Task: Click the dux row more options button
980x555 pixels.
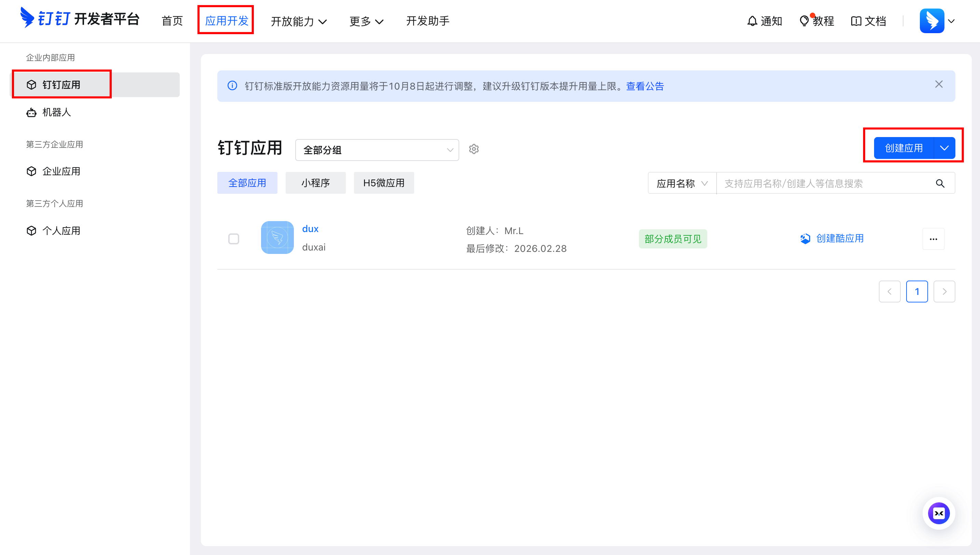Action: coord(933,239)
